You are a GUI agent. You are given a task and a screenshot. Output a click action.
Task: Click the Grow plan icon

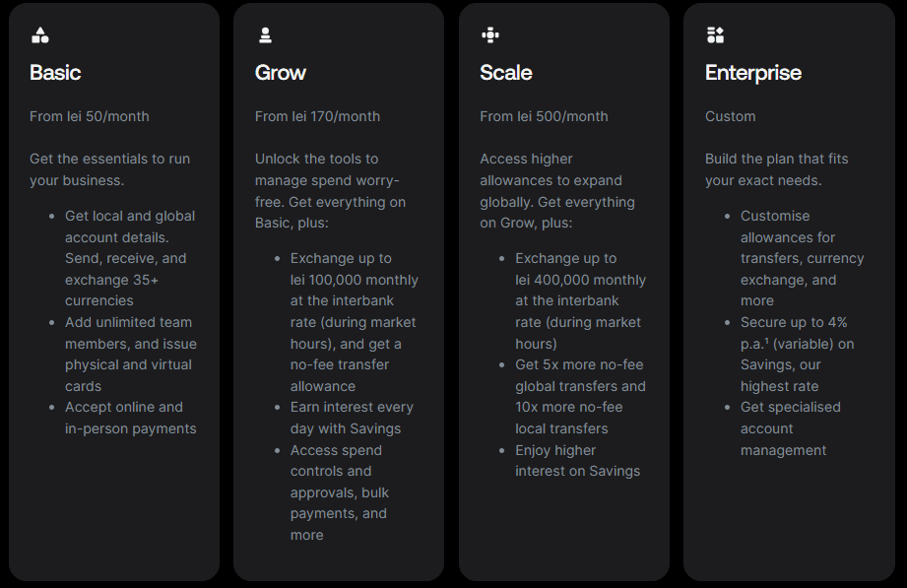[x=265, y=35]
